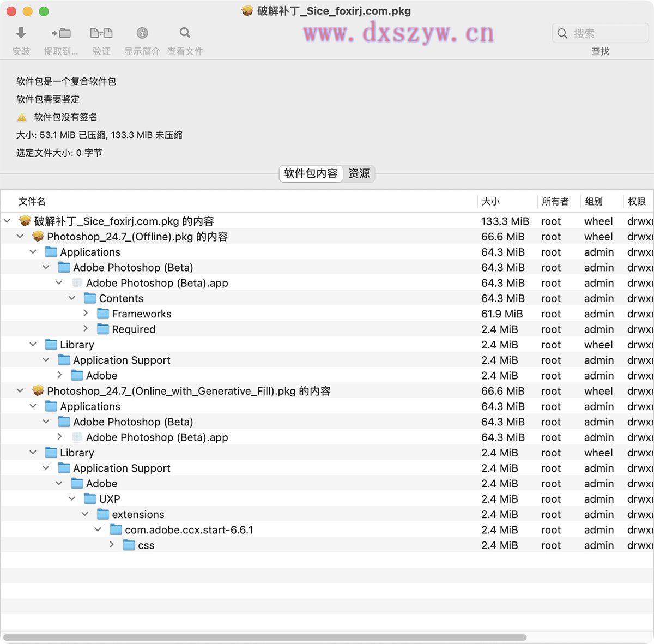Sort by the 所有者 column header
This screenshot has width=654, height=644.
[559, 201]
